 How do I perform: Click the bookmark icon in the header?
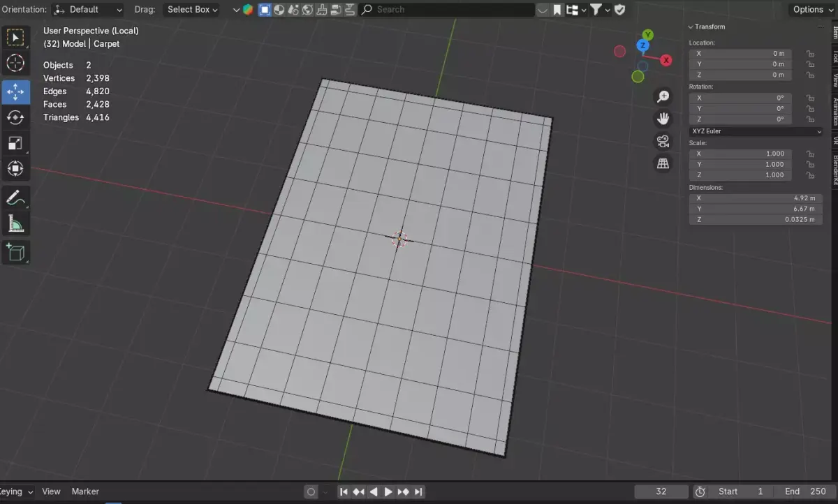[x=557, y=10]
